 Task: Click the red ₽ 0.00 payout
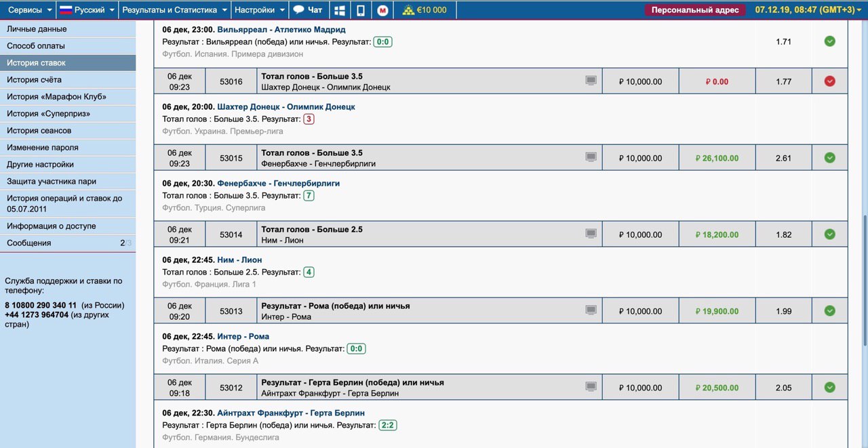pos(717,81)
